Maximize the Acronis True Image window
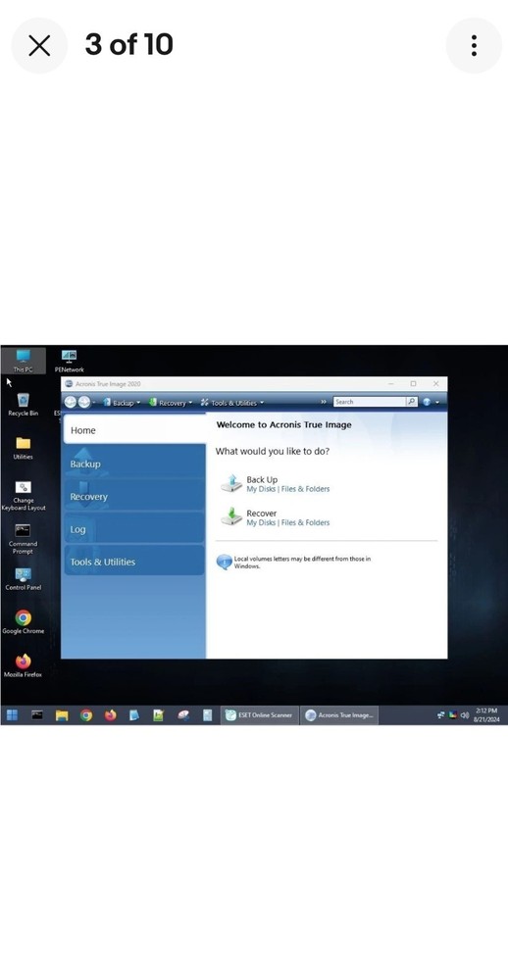 [413, 384]
